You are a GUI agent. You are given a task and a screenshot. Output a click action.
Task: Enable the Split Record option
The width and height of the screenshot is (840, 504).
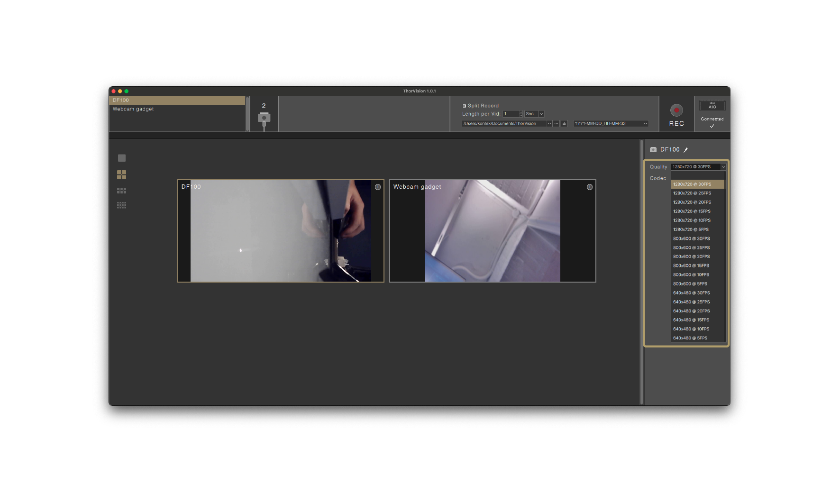click(463, 105)
